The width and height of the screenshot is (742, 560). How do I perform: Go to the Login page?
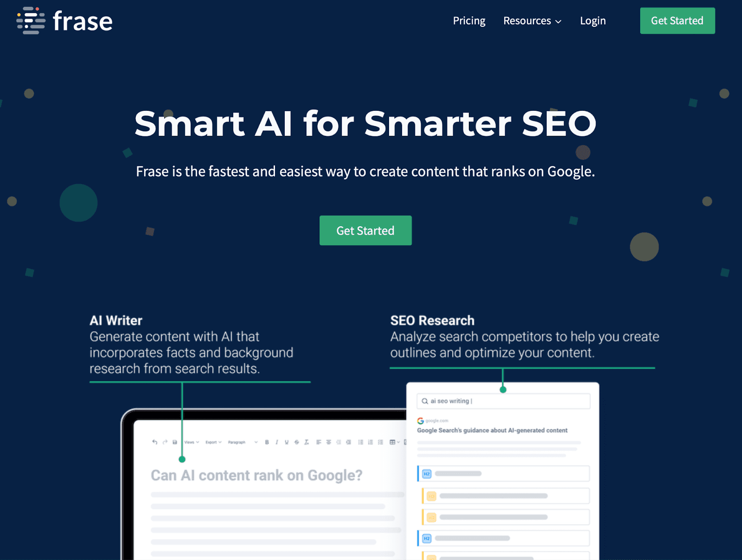pos(593,21)
